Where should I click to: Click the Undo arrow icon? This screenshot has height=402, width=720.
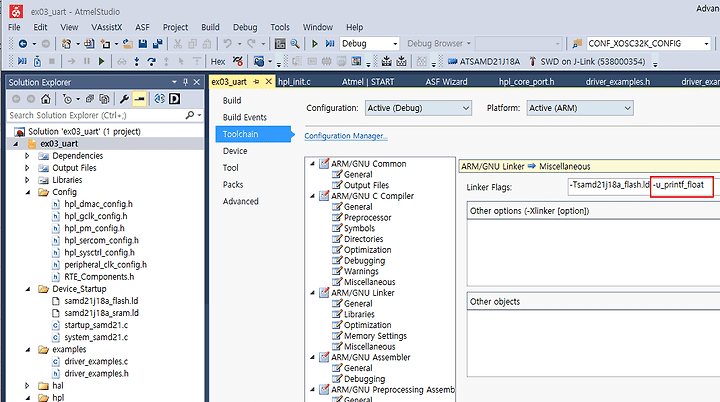227,44
